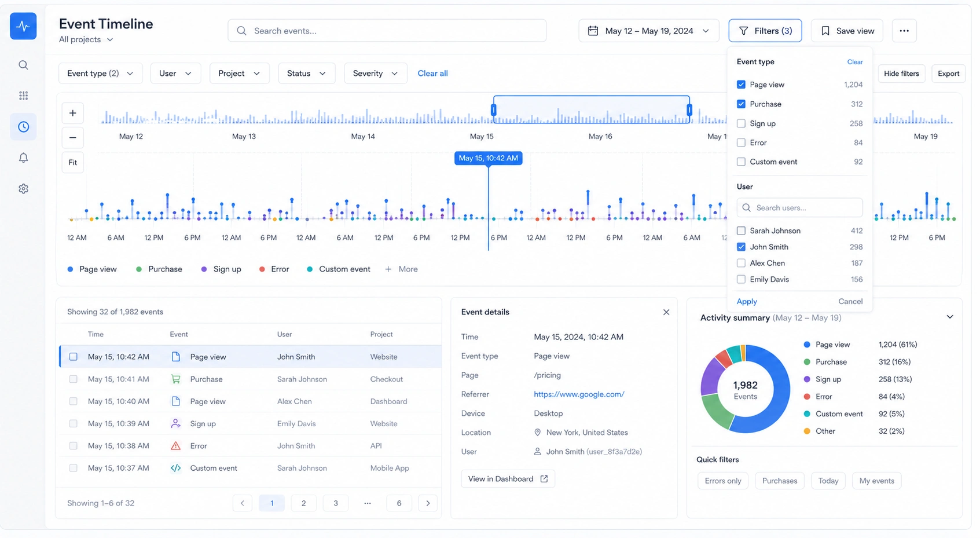Image resolution: width=980 pixels, height=538 pixels.
Task: Uncheck the John Smith user filter
Action: pos(741,247)
